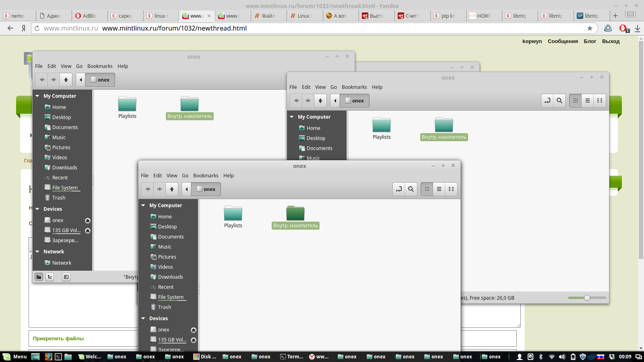
Task: Click the zoom slider in Nemo status bar
Action: pyautogui.click(x=587, y=298)
